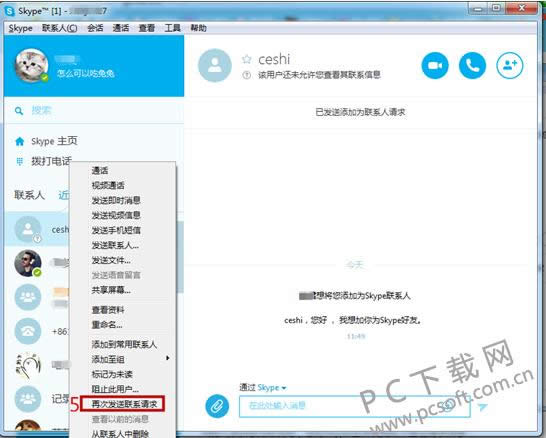Select the +86 phone number contact
This screenshot has width=546, height=438.
point(28,331)
